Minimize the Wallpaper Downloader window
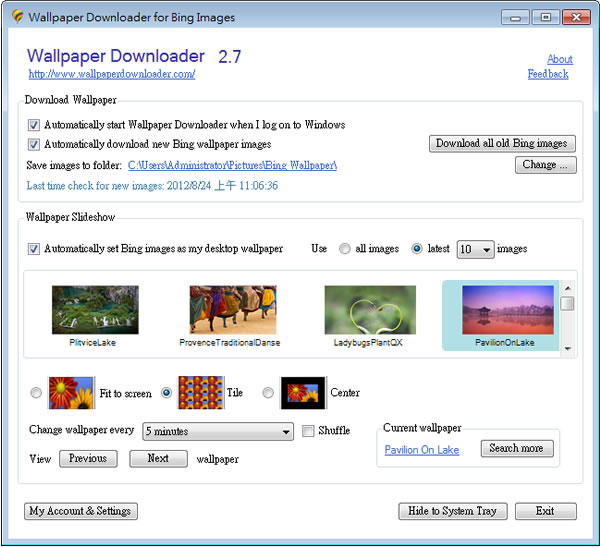600x547 pixels. 515,18
